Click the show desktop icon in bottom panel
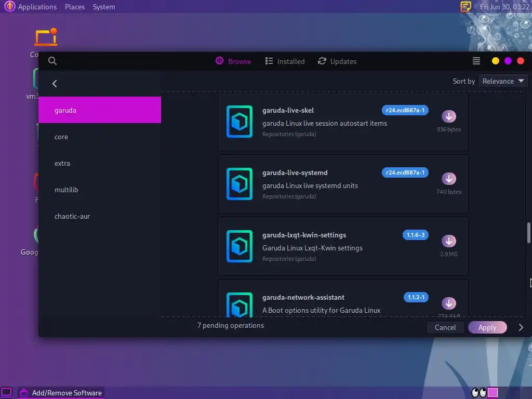The height and width of the screenshot is (399, 532). (6, 393)
